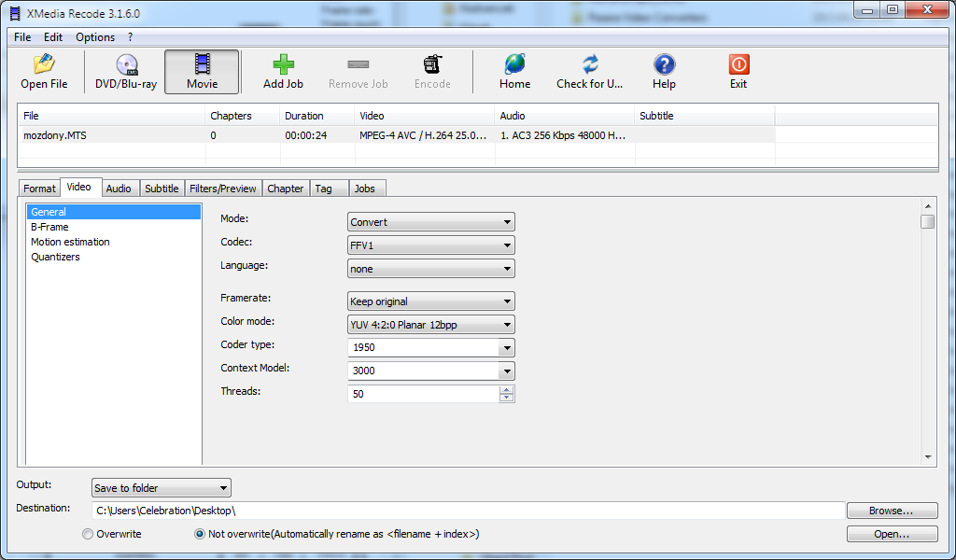Click the settings panel scroll up arrow
The width and height of the screenshot is (956, 560).
click(x=928, y=206)
